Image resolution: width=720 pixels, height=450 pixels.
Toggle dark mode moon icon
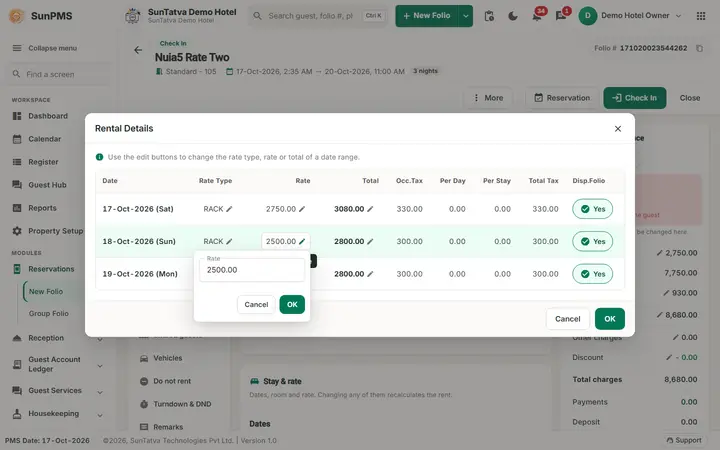click(513, 16)
